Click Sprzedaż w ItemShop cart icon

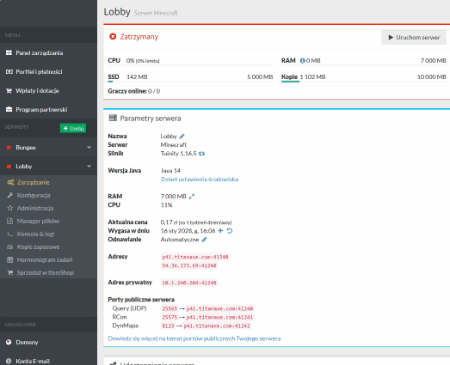point(10,273)
